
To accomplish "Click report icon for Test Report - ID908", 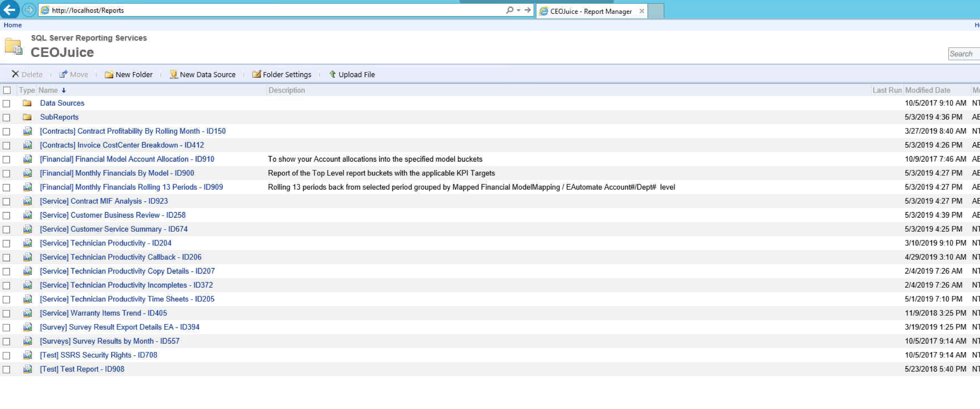I will coord(28,369).
